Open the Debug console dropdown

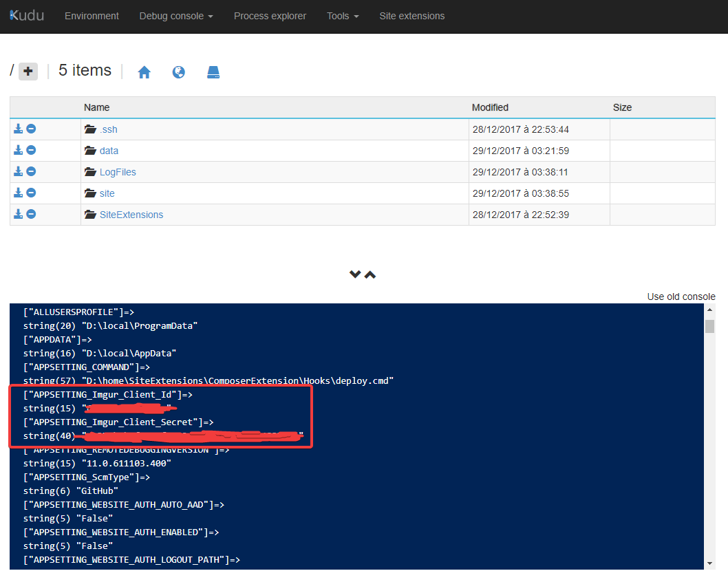coord(175,16)
